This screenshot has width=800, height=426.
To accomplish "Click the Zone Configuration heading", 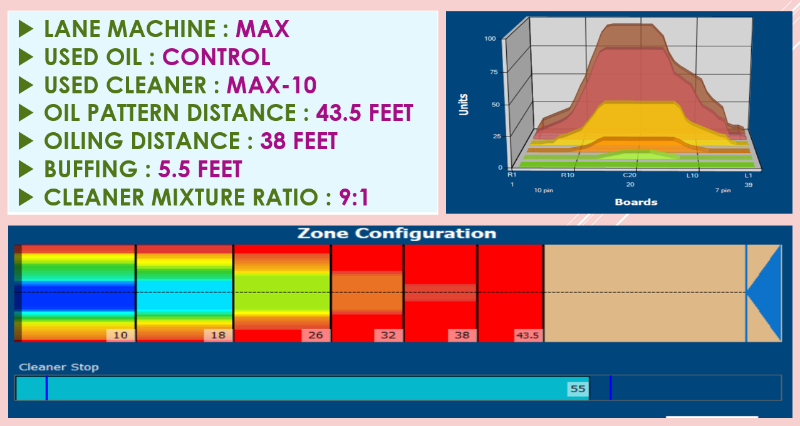I will [x=397, y=234].
